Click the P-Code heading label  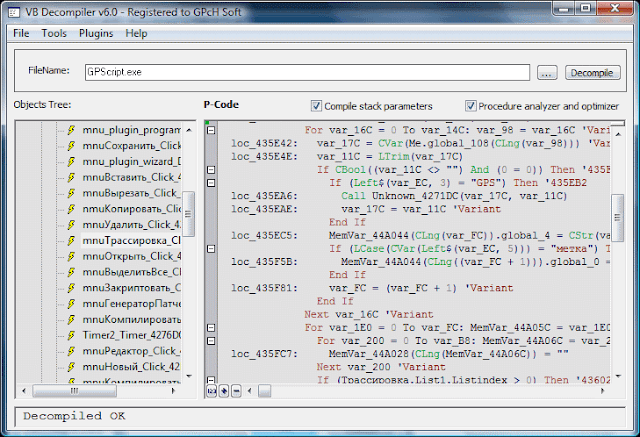click(x=221, y=105)
